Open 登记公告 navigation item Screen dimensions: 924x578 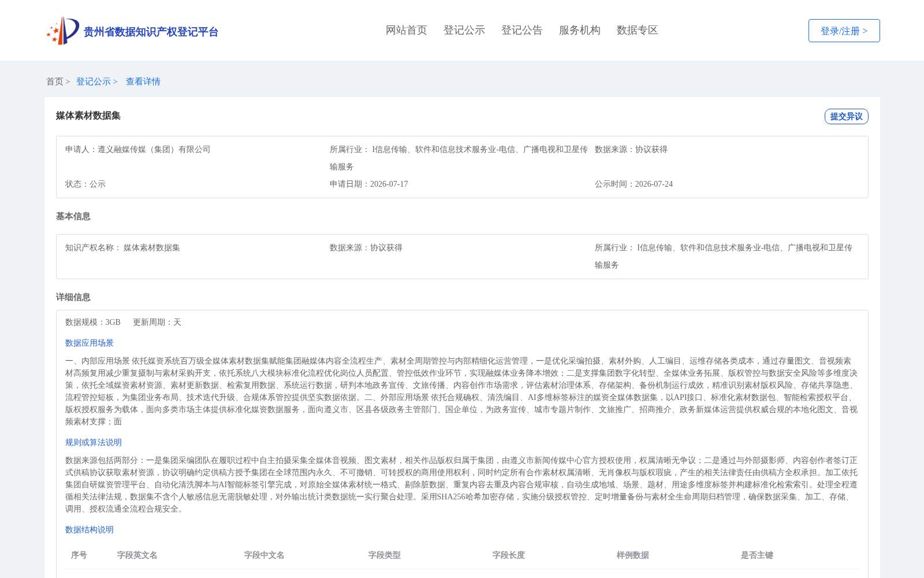coord(522,30)
